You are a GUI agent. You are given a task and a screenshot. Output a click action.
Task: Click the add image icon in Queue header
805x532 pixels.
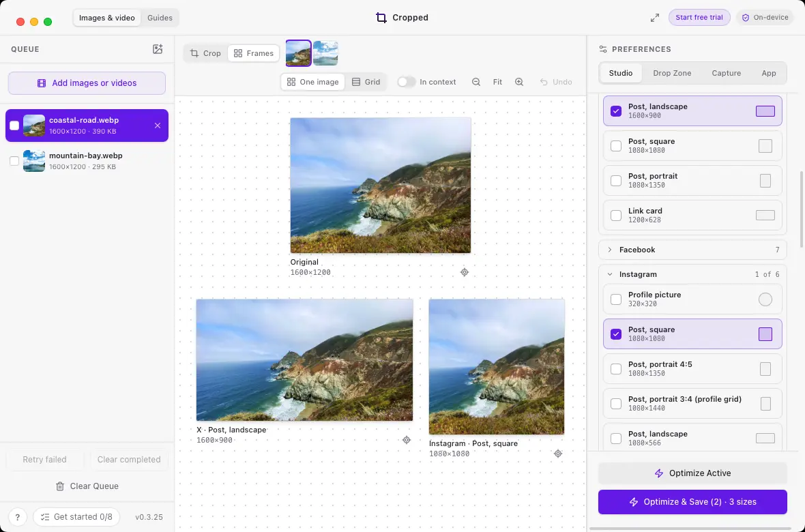click(x=158, y=49)
